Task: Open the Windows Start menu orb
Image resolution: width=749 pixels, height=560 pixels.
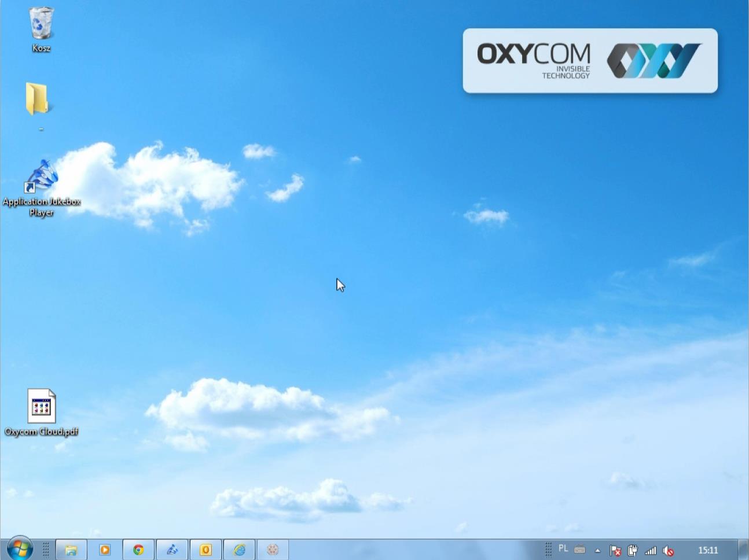Action: (x=20, y=548)
